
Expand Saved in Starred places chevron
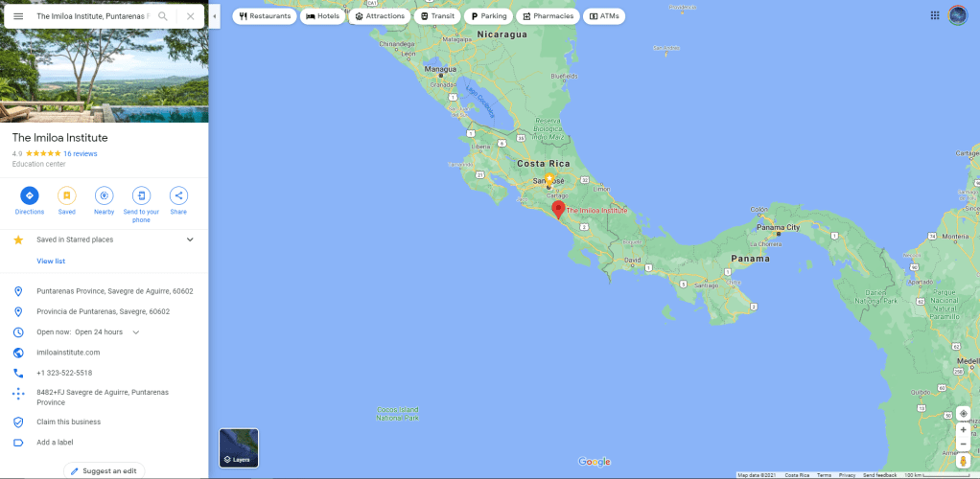[x=190, y=239]
